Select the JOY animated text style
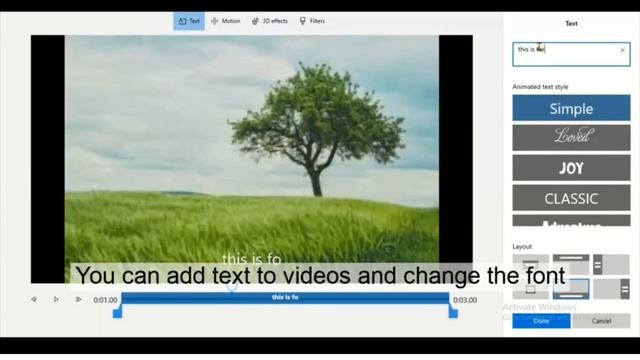640x360 pixels. [571, 168]
